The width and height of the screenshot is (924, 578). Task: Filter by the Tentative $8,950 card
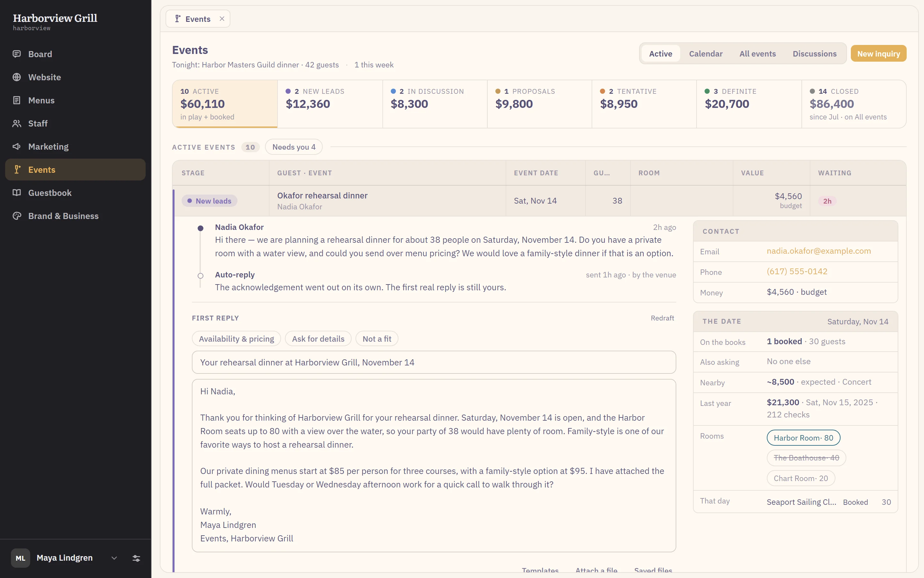(x=644, y=104)
